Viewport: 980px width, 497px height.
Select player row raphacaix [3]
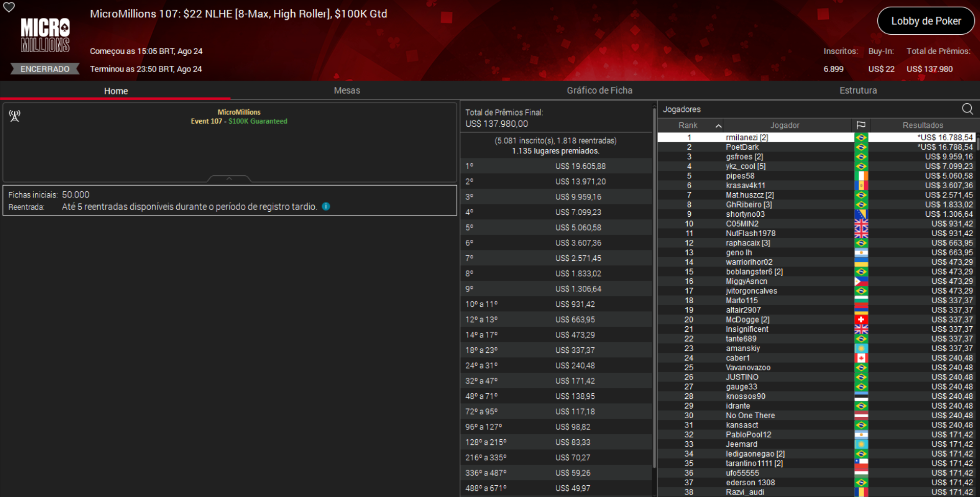(816, 243)
